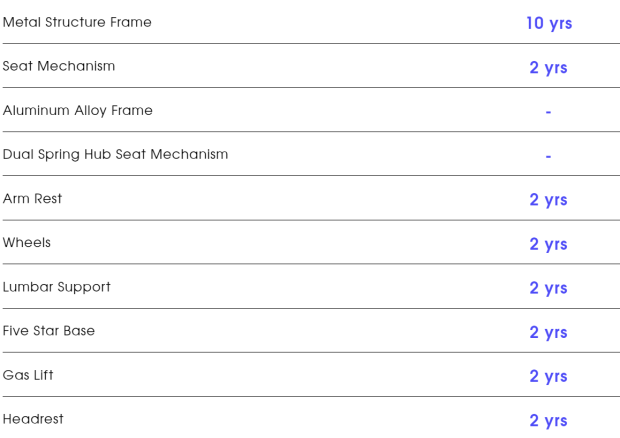Select the Arm Rest 2 yrs value
Image resolution: width=620 pixels, height=438 pixels.
click(548, 200)
